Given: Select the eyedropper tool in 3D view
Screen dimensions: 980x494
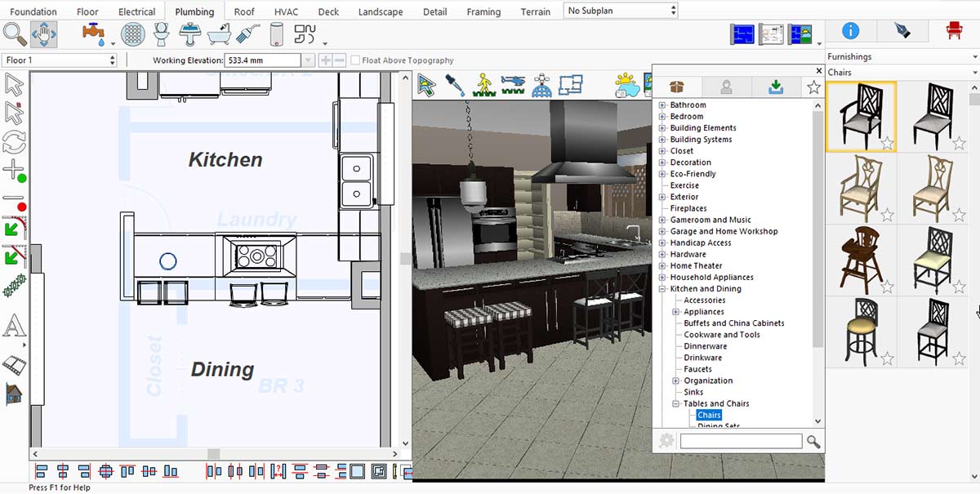Looking at the screenshot, I should point(456,85).
